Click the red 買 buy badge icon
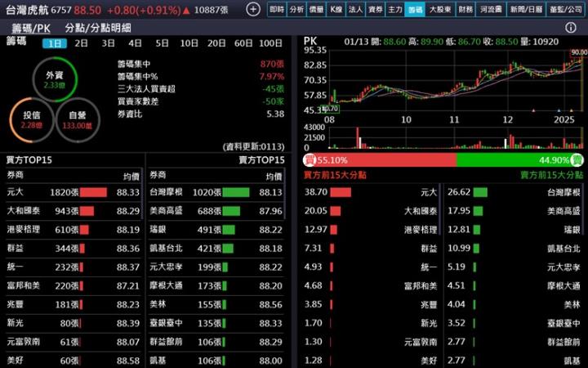588x368 pixels. pyautogui.click(x=310, y=160)
